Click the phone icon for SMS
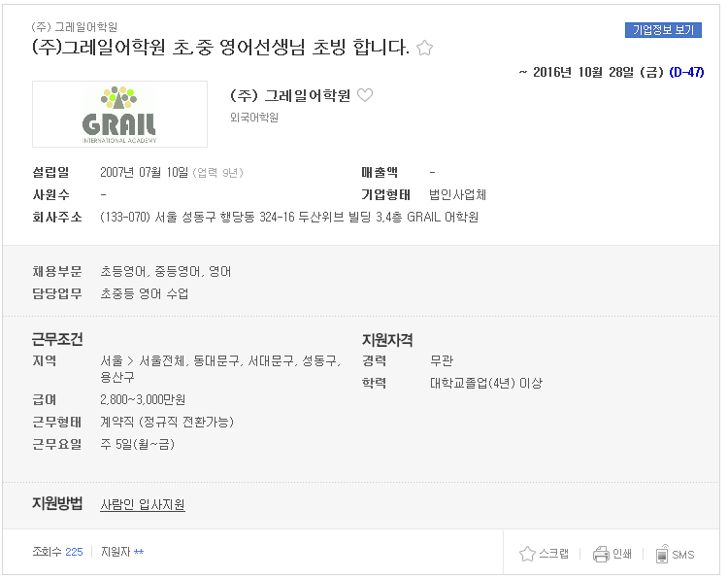The height and width of the screenshot is (578, 728). (x=662, y=554)
